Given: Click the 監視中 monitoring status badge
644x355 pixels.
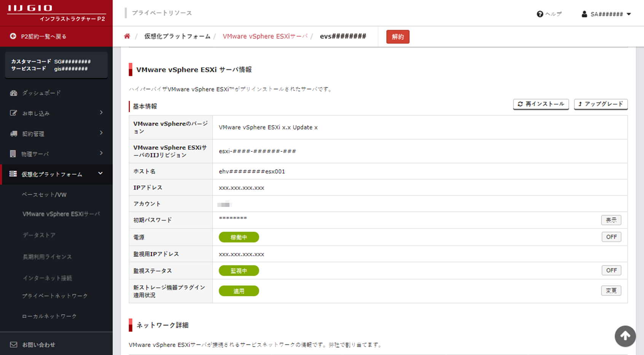Looking at the screenshot, I should coord(239,271).
